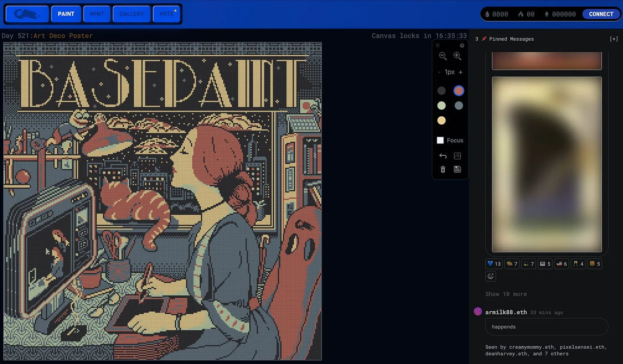Toggle the Focus checkbox
Image resolution: width=623 pixels, height=364 pixels.
[440, 140]
